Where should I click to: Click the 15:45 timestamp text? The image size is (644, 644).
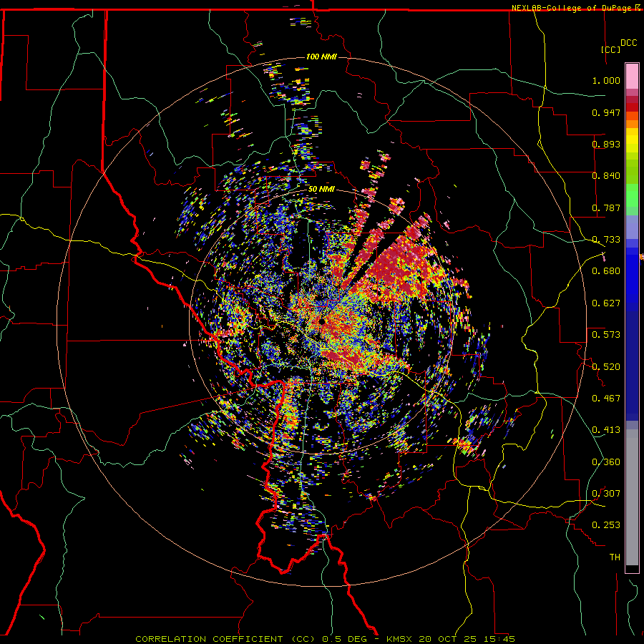pos(499,639)
